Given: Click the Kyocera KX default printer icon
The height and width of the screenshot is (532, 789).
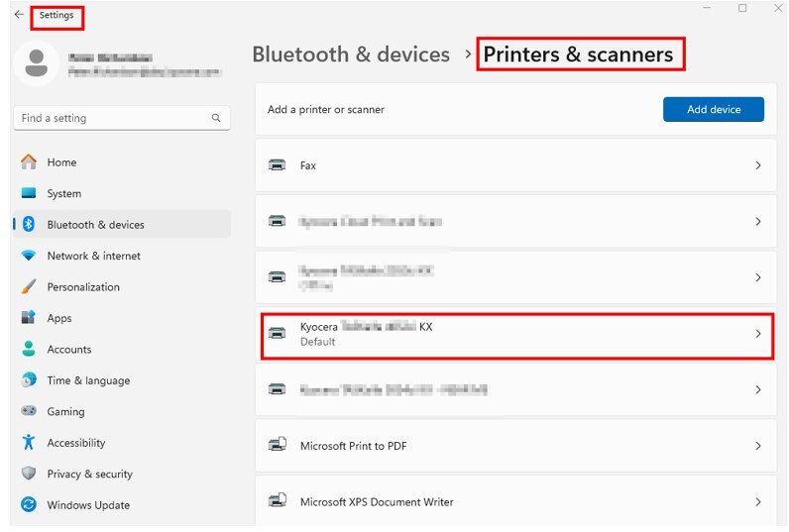Looking at the screenshot, I should 278,334.
